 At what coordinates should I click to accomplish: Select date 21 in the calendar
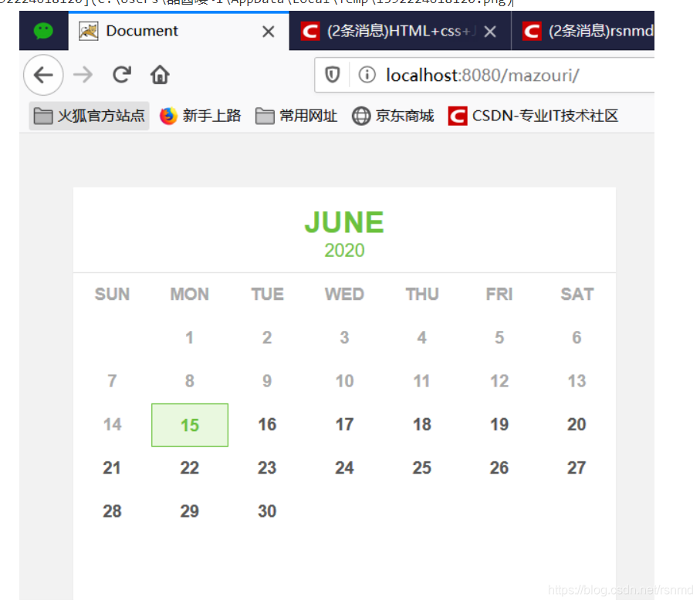112,467
